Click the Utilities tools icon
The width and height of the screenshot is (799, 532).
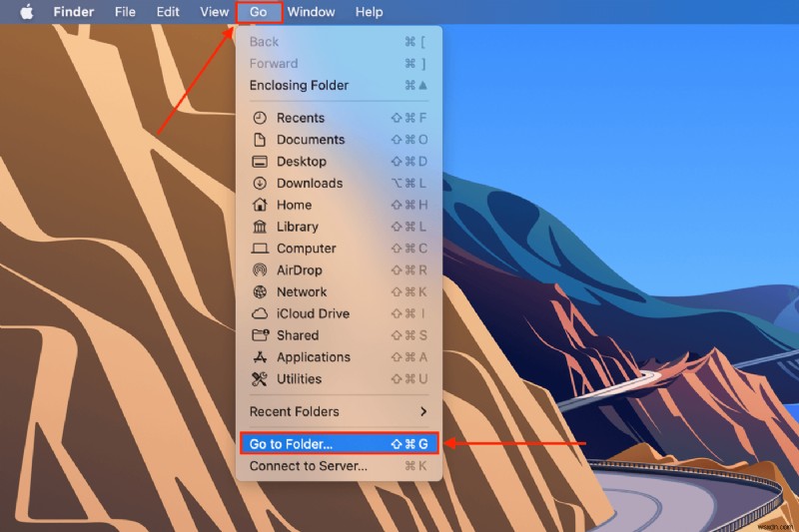tap(260, 378)
